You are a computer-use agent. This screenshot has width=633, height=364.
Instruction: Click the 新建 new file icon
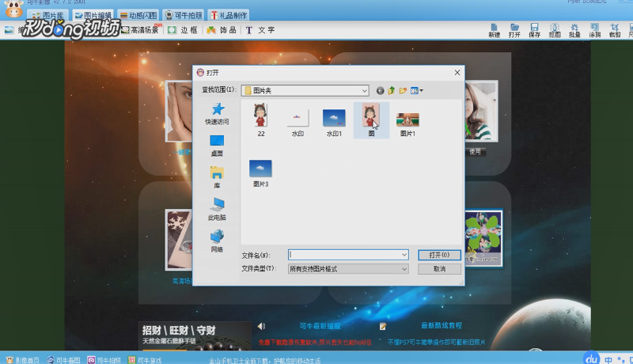pos(494,31)
